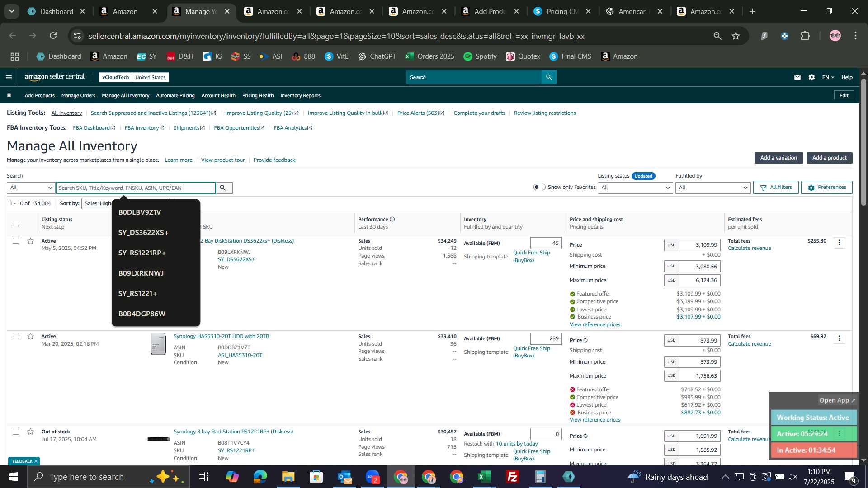868x488 pixels.
Task: Open the Excel icon on the taskbar
Action: 484,477
